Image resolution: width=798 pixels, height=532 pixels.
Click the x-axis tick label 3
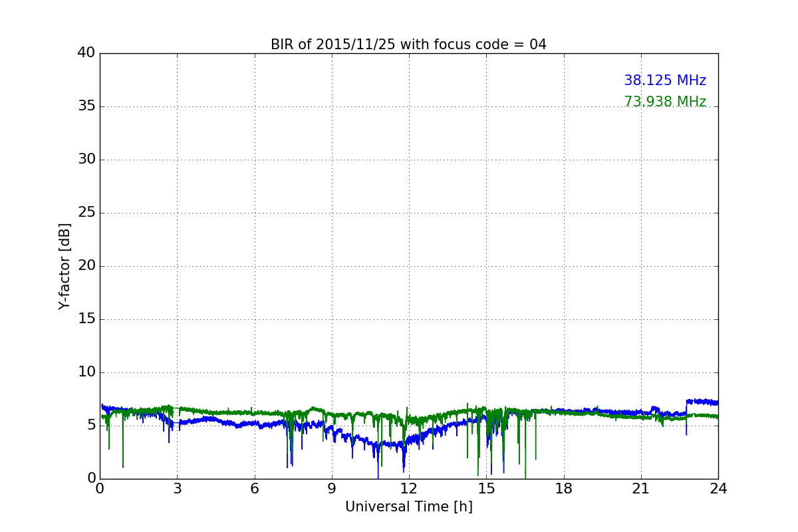pos(177,489)
